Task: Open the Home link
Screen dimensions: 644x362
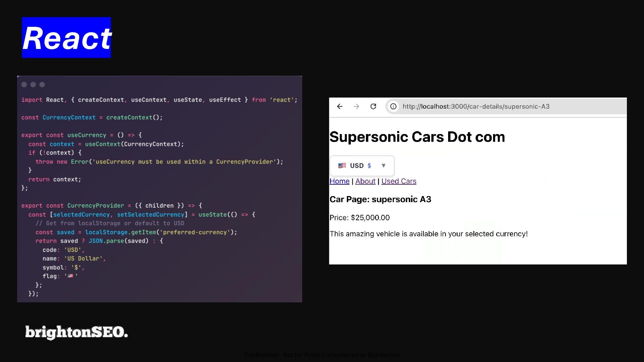Action: pos(339,181)
